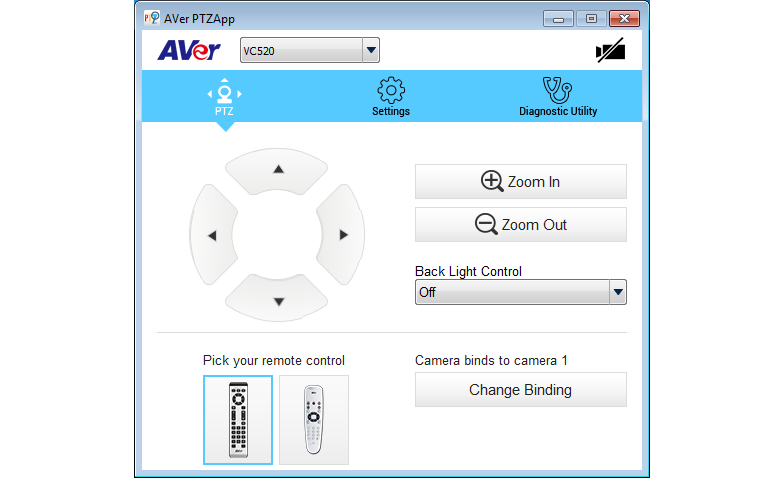Image resolution: width=784 pixels, height=478 pixels.
Task: Pan camera right with the right arrow
Action: click(342, 235)
